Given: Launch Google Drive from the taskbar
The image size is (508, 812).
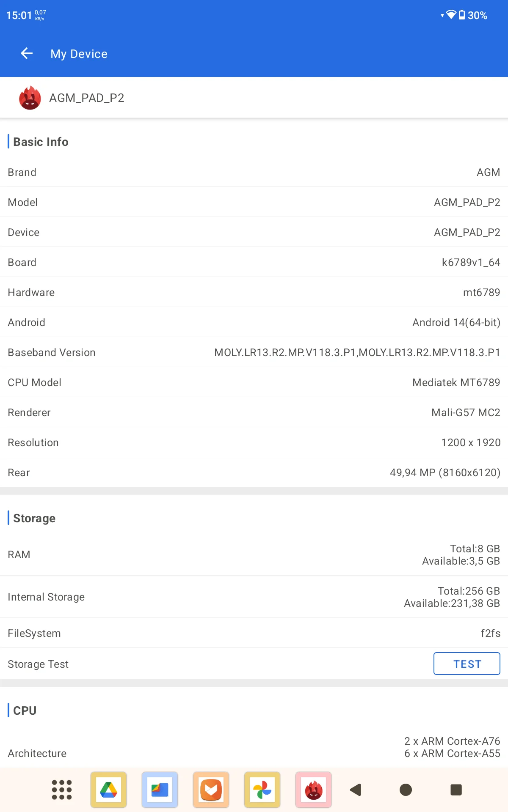Looking at the screenshot, I should click(x=109, y=790).
